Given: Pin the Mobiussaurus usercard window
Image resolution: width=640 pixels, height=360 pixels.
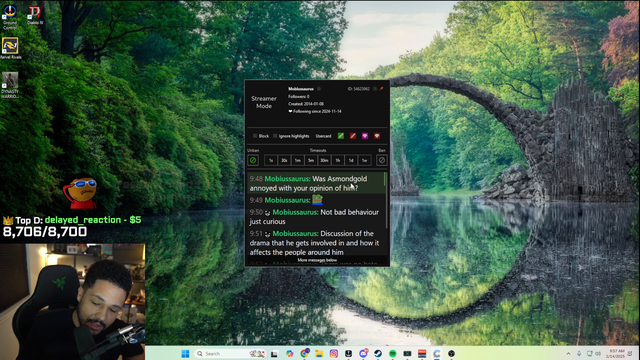Looking at the screenshot, I should pyautogui.click(x=382, y=89).
